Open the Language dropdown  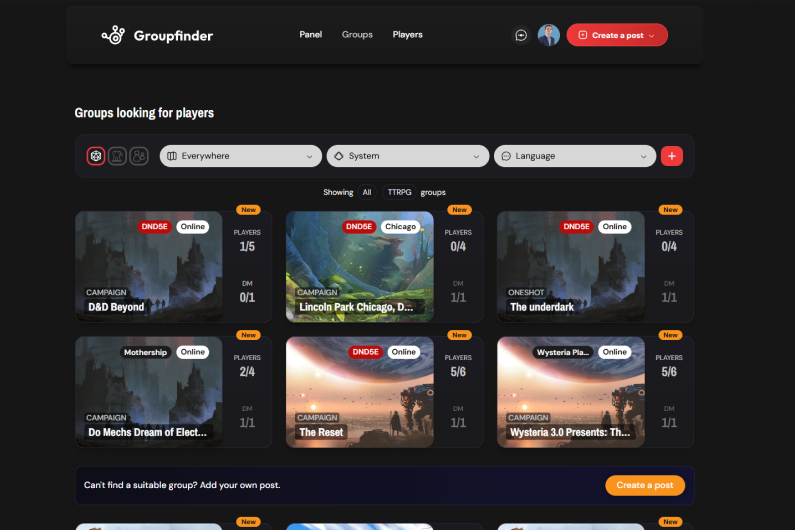pos(575,156)
